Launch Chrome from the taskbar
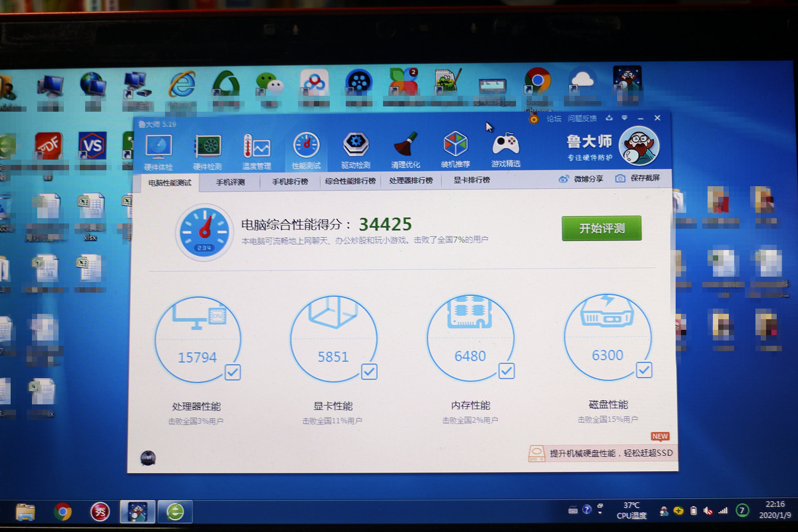798x532 pixels. point(63,511)
